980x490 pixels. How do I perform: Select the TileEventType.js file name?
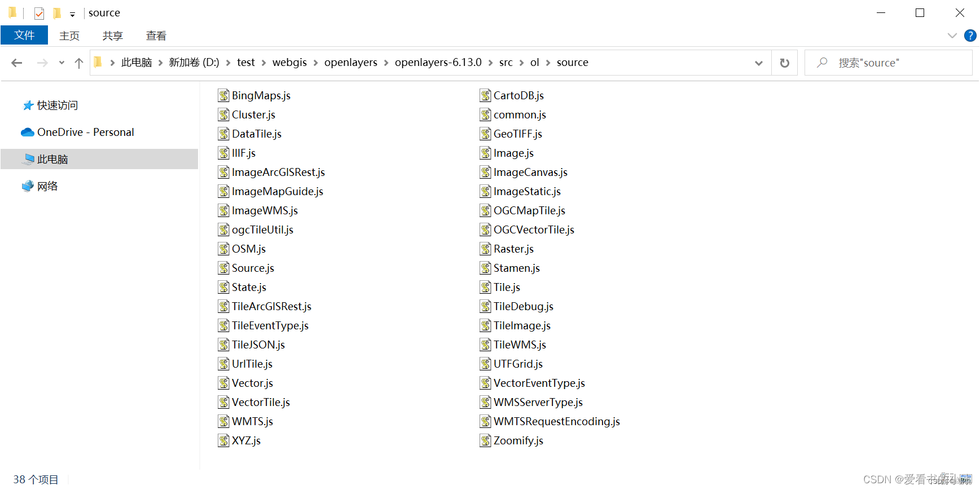tap(270, 326)
